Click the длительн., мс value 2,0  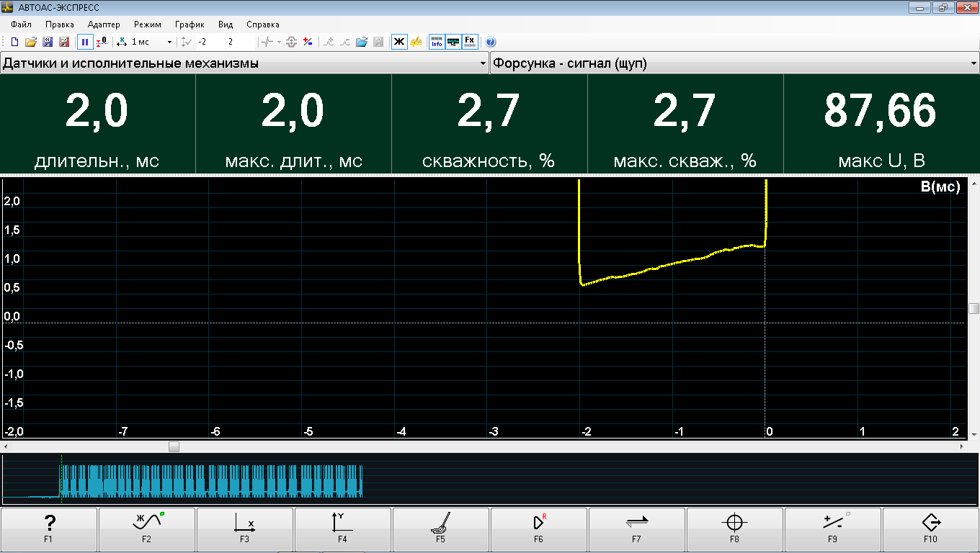(97, 112)
